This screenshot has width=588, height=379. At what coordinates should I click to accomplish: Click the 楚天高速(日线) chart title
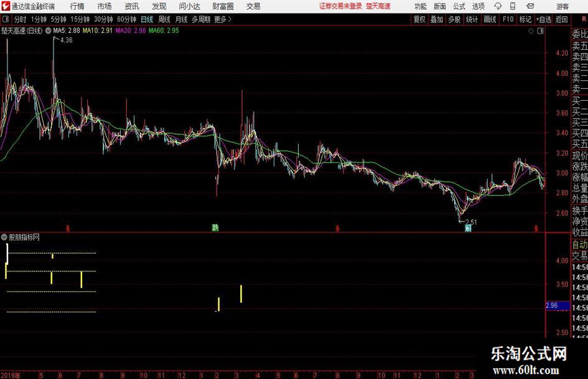(22, 30)
